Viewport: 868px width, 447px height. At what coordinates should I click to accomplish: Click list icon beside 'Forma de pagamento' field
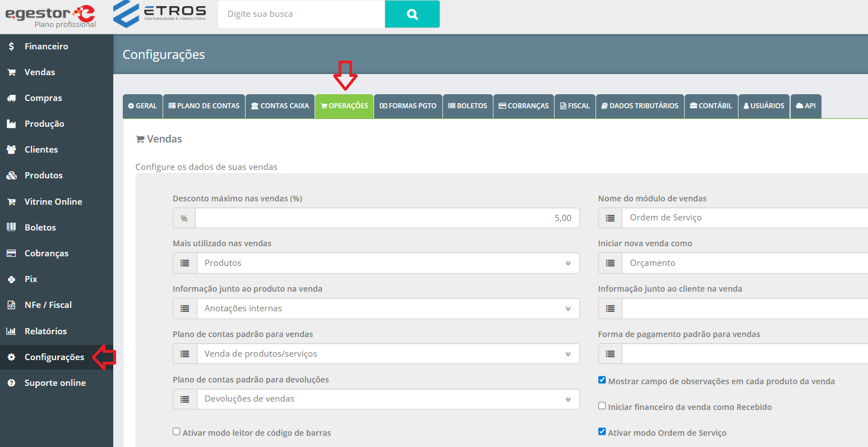pyautogui.click(x=610, y=354)
